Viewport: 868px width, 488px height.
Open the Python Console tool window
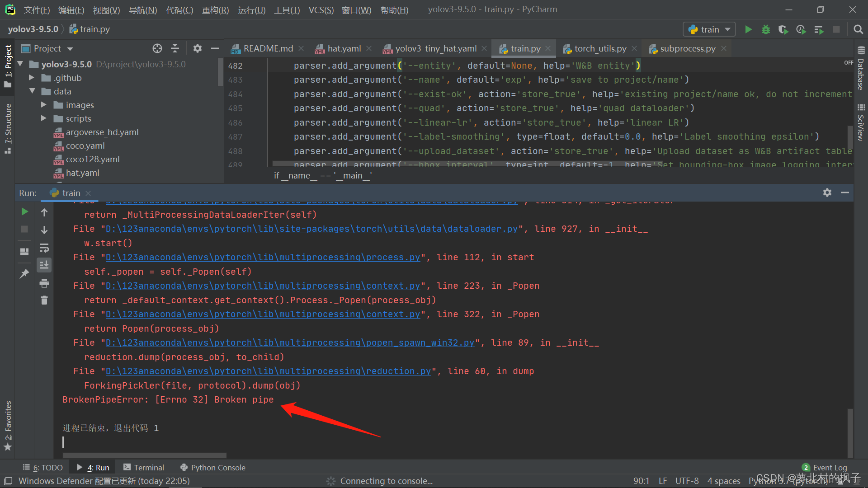click(212, 468)
